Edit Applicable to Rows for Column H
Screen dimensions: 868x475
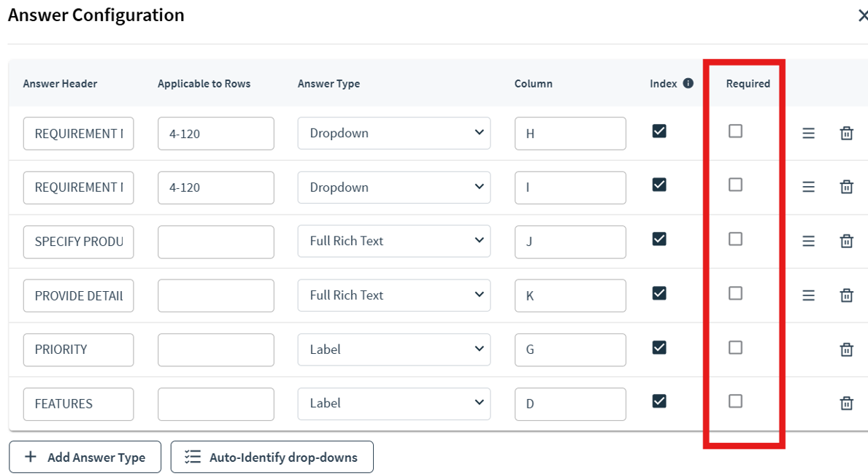pyautogui.click(x=216, y=134)
